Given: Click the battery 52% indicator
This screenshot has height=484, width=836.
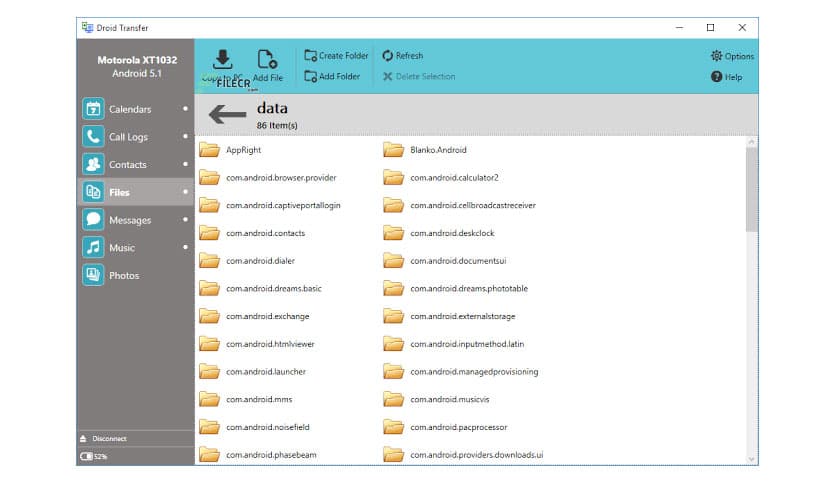Looking at the screenshot, I should tap(93, 456).
